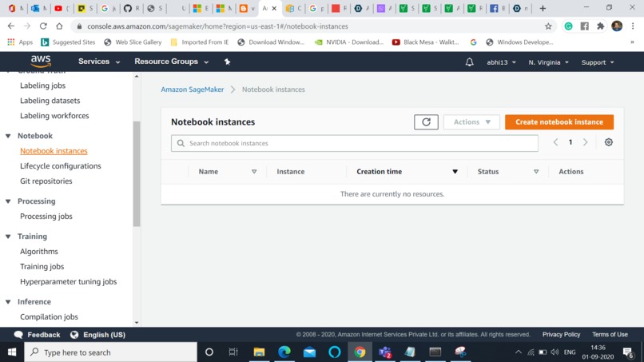The height and width of the screenshot is (362, 644).
Task: Open the Chrome profile avatar
Action: pyautogui.click(x=617, y=26)
